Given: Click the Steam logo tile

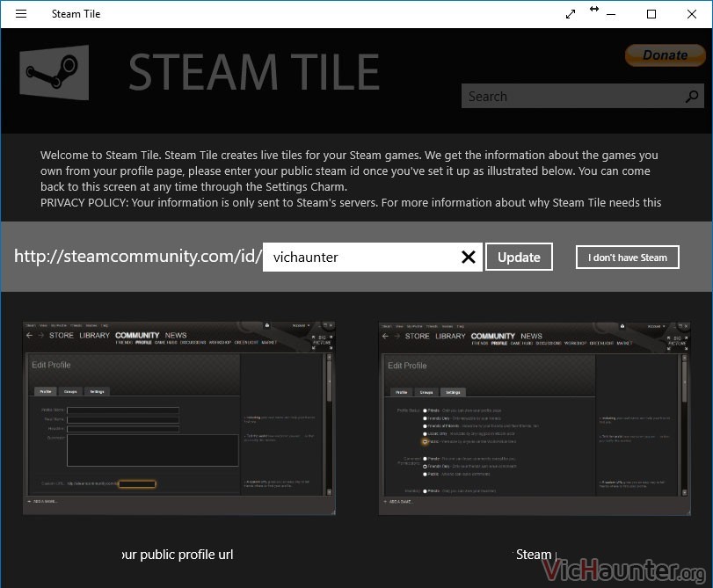Looking at the screenshot, I should click(55, 72).
